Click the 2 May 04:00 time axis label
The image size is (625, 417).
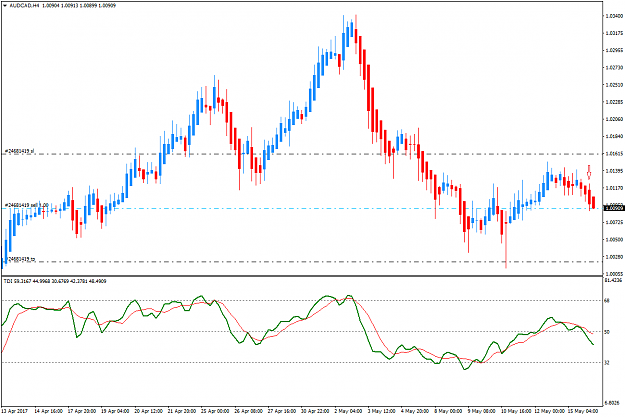(348, 411)
